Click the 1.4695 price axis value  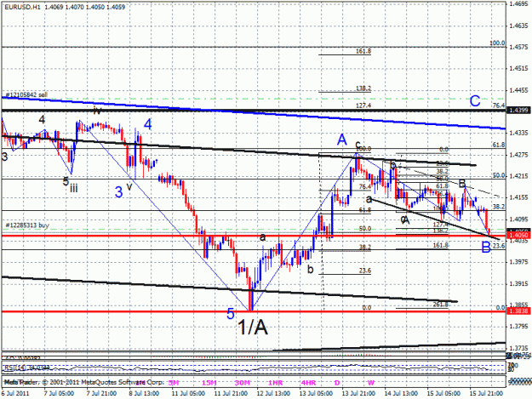(519, 4)
